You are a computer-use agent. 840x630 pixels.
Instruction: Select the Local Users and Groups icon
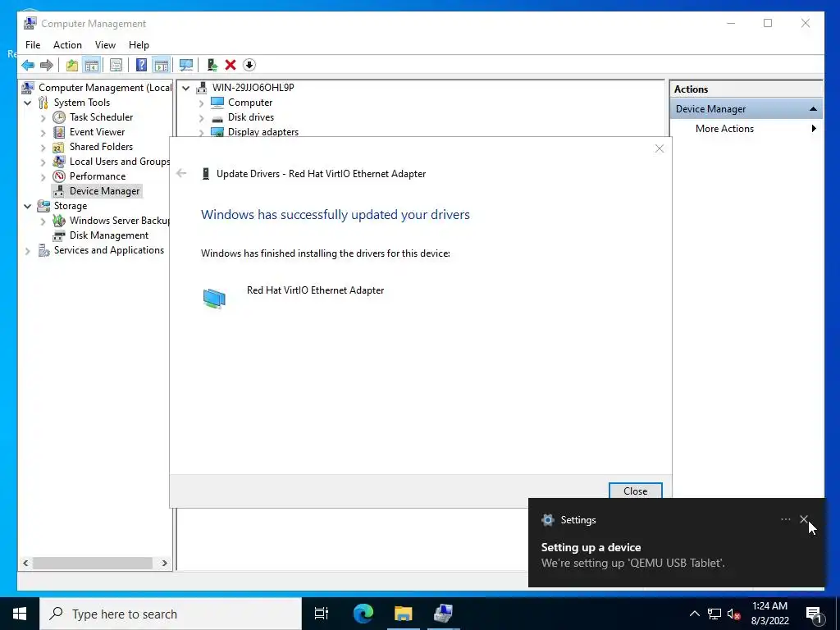[x=59, y=162]
